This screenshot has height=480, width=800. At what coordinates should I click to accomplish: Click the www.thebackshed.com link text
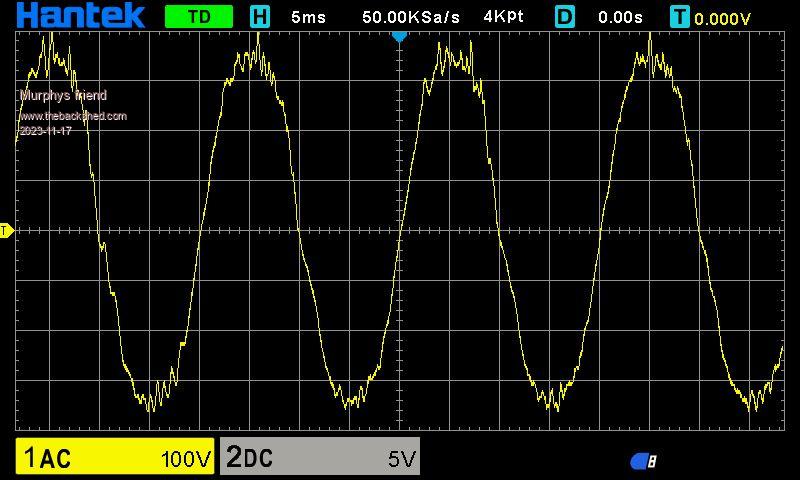[73, 116]
